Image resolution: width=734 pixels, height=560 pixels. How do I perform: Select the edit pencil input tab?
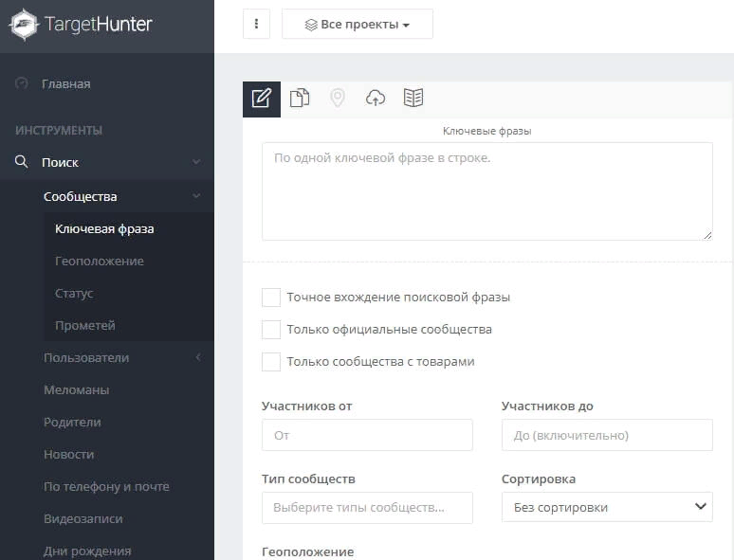261,99
